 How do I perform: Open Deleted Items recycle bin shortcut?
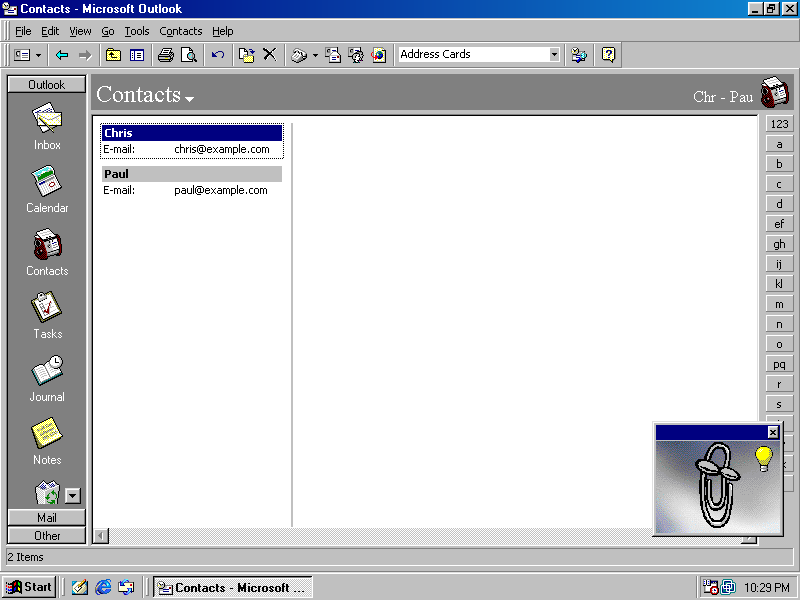pos(47,492)
